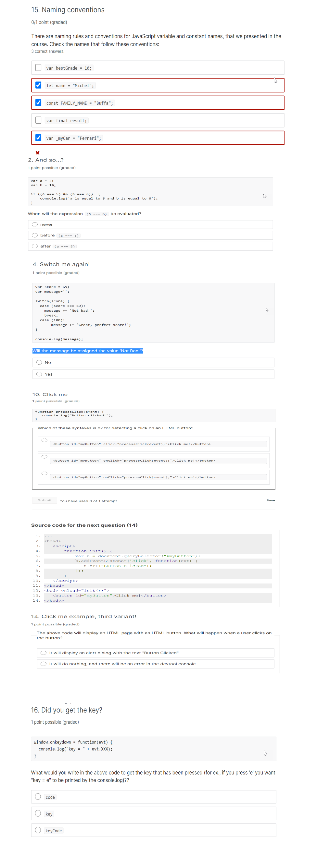Select the 'keyCode' radio option
Image resolution: width=317 pixels, height=868 pixels.
pos(38,831)
